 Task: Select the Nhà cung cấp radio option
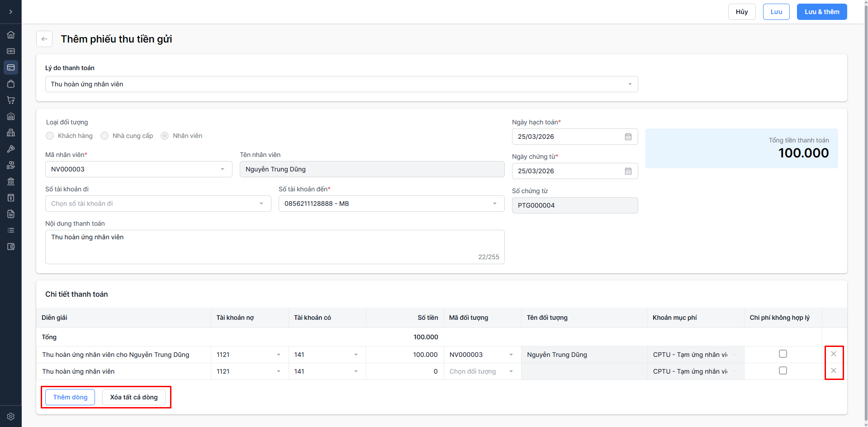pos(104,136)
